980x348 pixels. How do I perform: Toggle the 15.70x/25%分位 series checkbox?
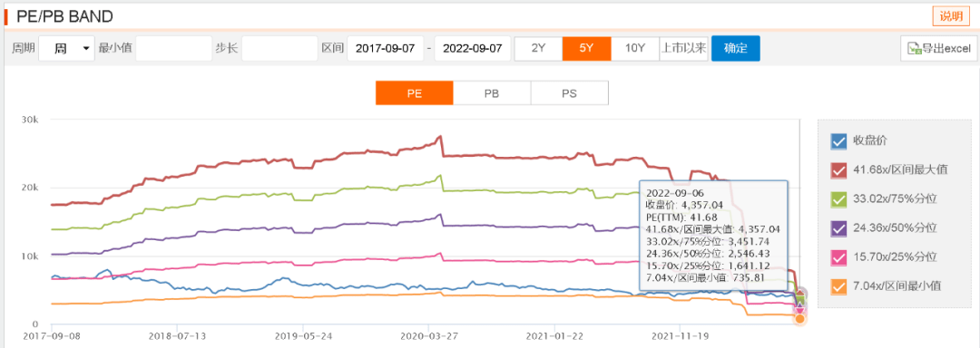click(x=838, y=257)
